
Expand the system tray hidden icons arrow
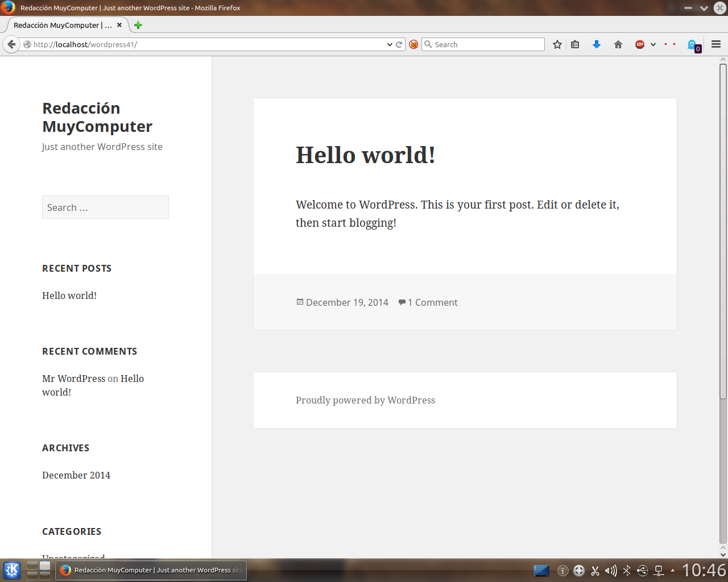674,571
